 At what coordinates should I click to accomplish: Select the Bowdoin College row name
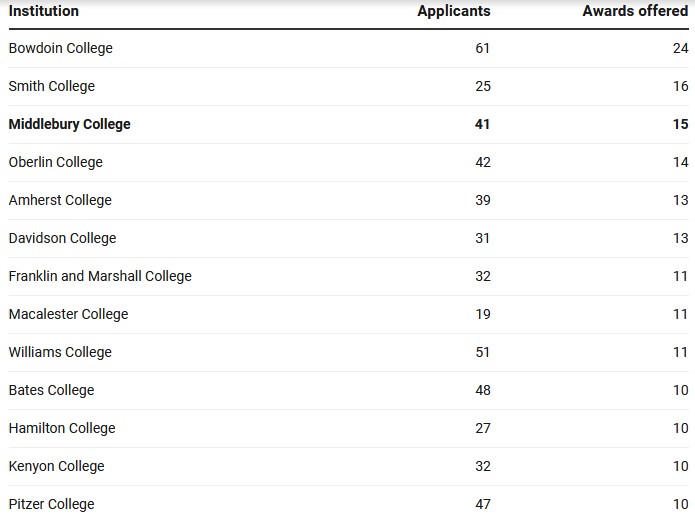click(x=60, y=48)
